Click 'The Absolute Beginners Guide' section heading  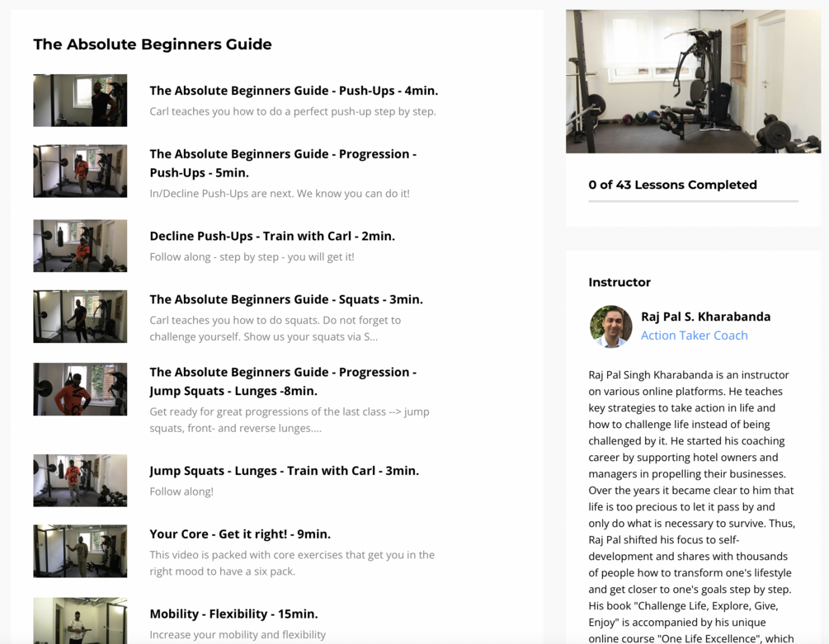tap(153, 45)
